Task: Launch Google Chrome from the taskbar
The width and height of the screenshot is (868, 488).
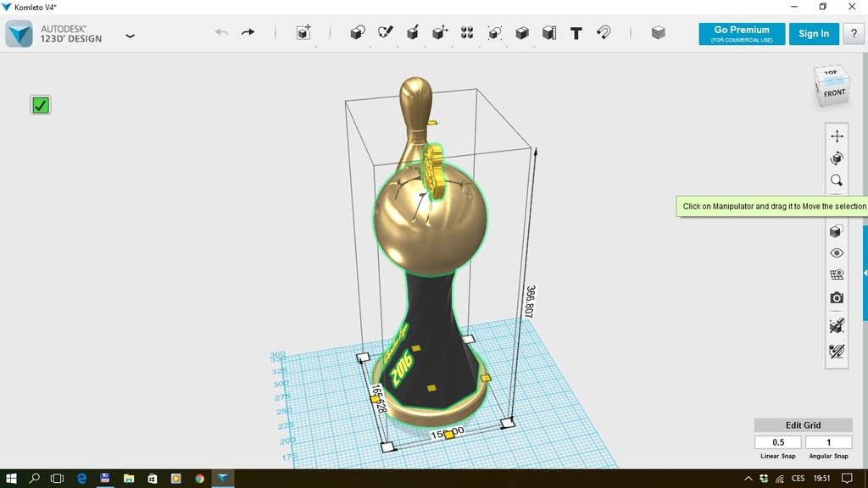Action: [199, 478]
